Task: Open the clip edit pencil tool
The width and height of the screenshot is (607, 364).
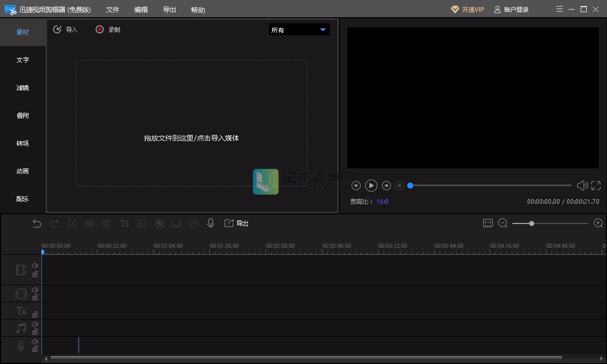Action: click(x=72, y=223)
